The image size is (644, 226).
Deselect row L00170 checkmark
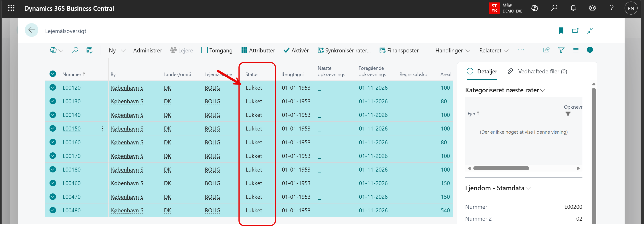point(52,156)
